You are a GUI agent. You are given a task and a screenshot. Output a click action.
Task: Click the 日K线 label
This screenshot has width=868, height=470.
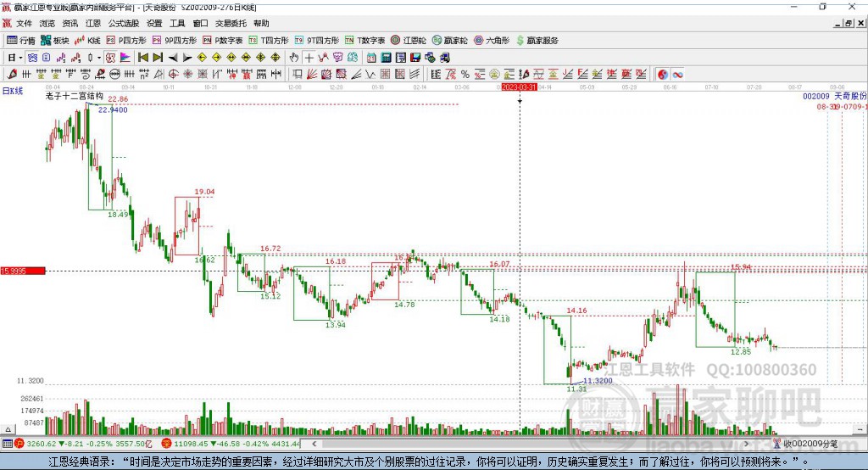click(x=12, y=91)
